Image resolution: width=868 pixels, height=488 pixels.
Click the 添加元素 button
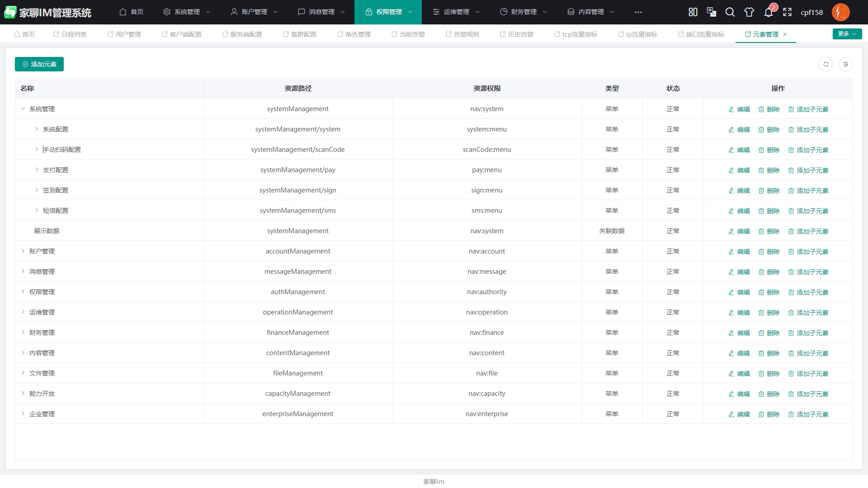[39, 64]
